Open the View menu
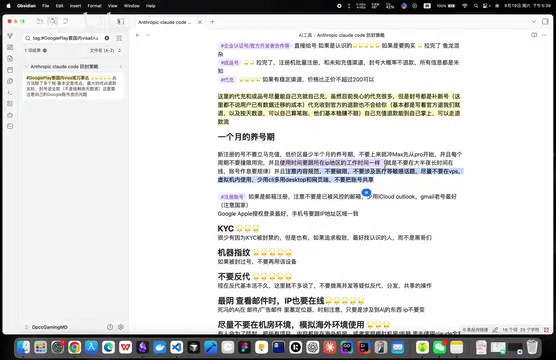Screen dimensions: 556x360 coord(112,6)
